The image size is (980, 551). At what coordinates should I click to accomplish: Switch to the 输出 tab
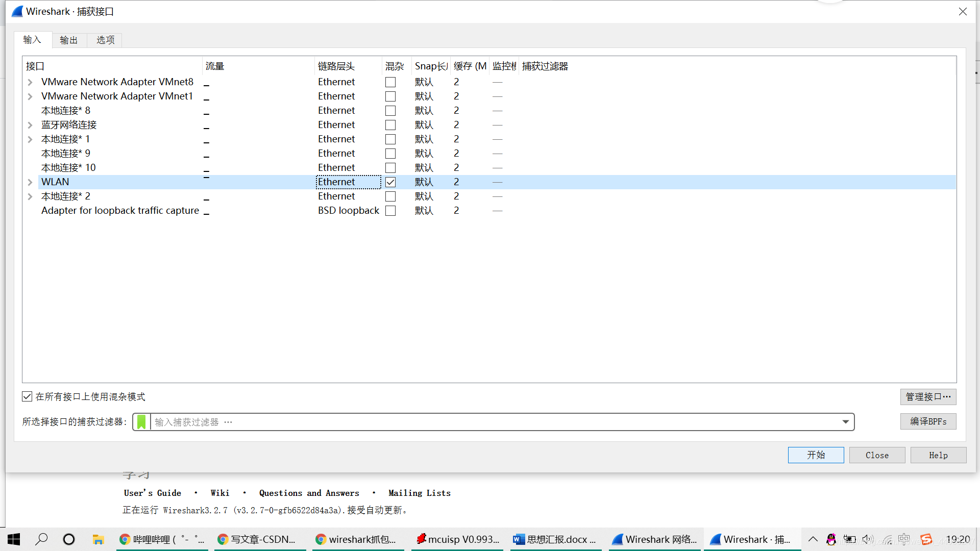click(x=69, y=40)
